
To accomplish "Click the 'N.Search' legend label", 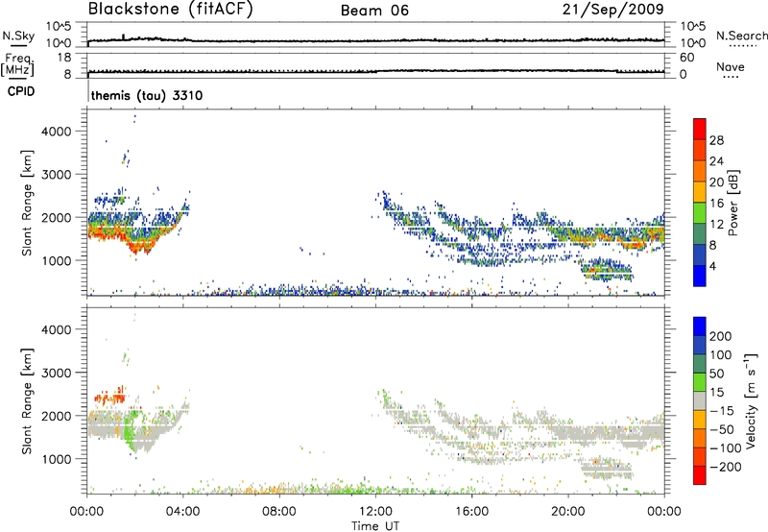I will coord(741,36).
